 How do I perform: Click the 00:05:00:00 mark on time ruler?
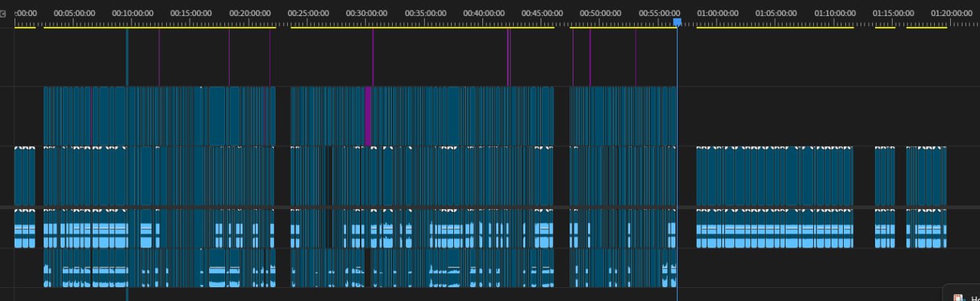click(x=74, y=13)
